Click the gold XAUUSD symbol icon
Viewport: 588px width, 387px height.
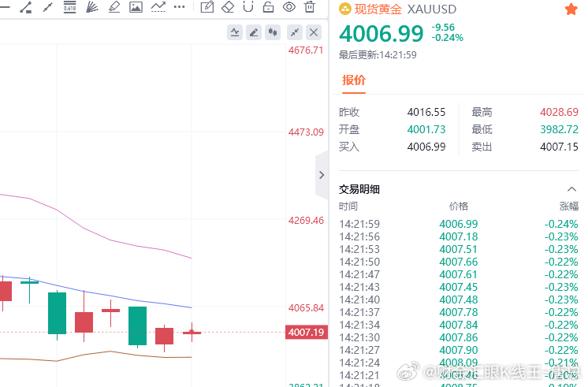[x=345, y=9]
